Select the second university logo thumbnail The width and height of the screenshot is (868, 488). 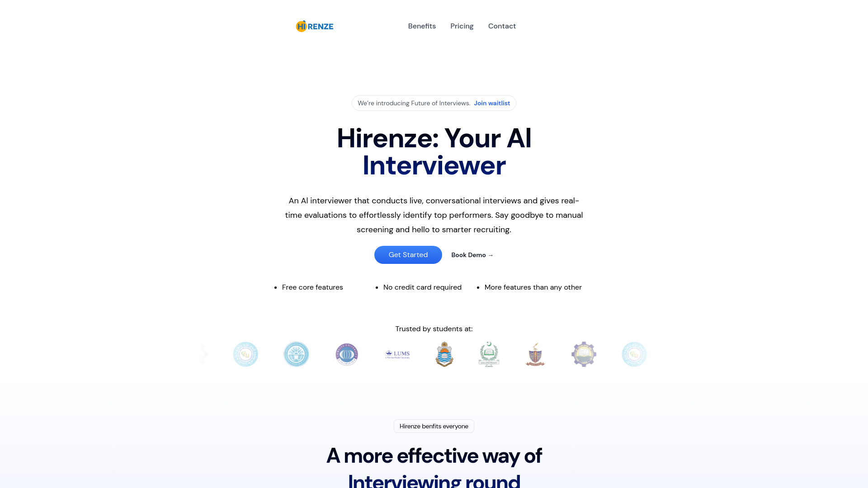click(297, 355)
